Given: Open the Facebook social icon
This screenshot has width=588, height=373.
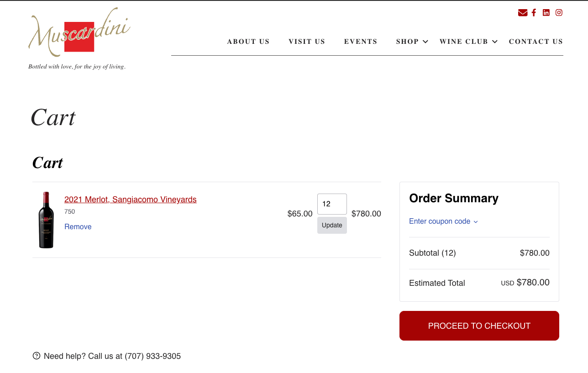Looking at the screenshot, I should point(534,13).
